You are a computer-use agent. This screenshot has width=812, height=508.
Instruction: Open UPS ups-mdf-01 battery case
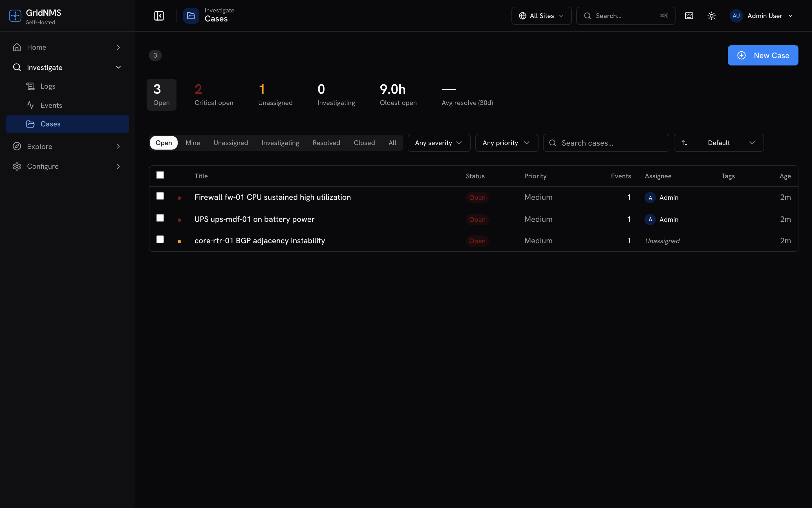pyautogui.click(x=254, y=219)
